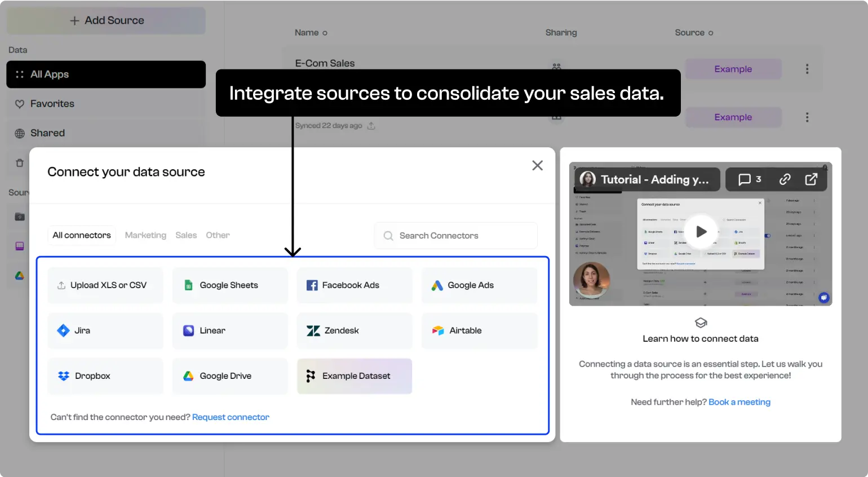Open options menu for second Example row

(807, 117)
